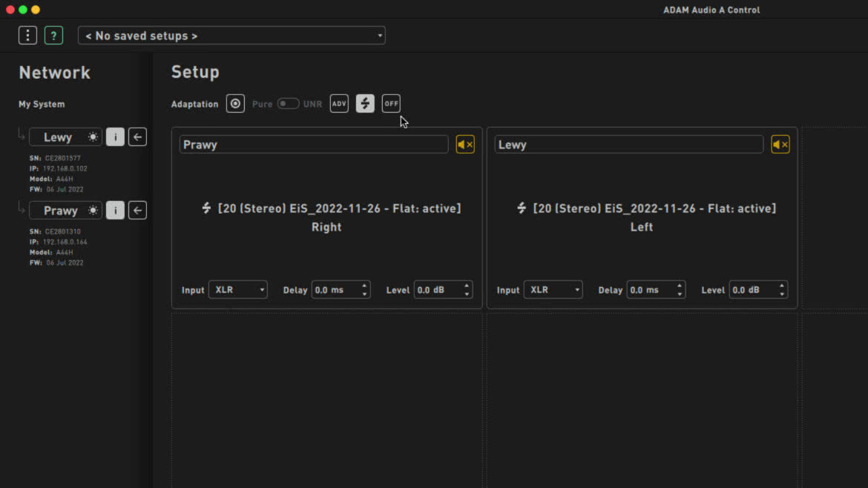Show info for the Prawy speaker
868x488 pixels.
[x=115, y=210]
